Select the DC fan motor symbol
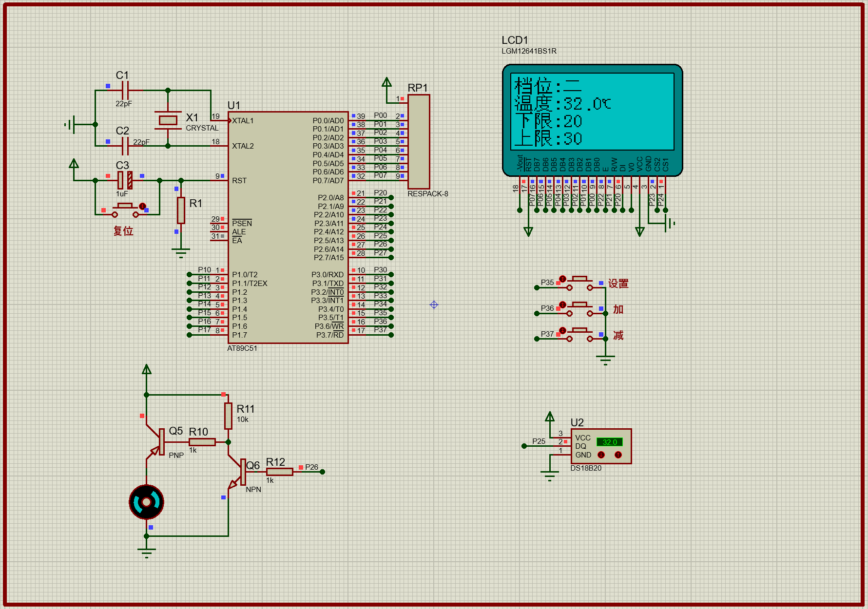This screenshot has height=609, width=868. tap(146, 502)
